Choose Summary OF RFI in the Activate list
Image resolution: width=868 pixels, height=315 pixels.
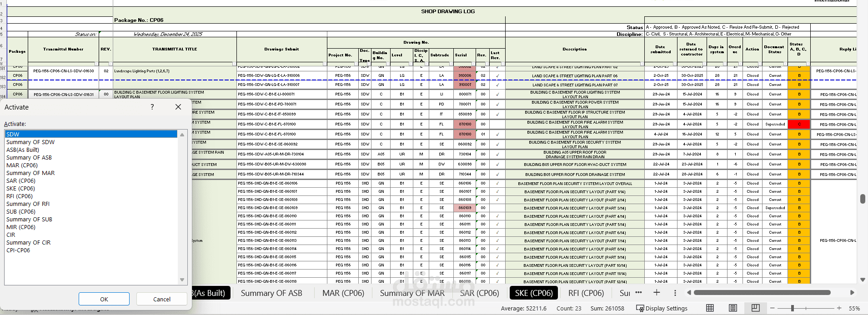click(28, 204)
